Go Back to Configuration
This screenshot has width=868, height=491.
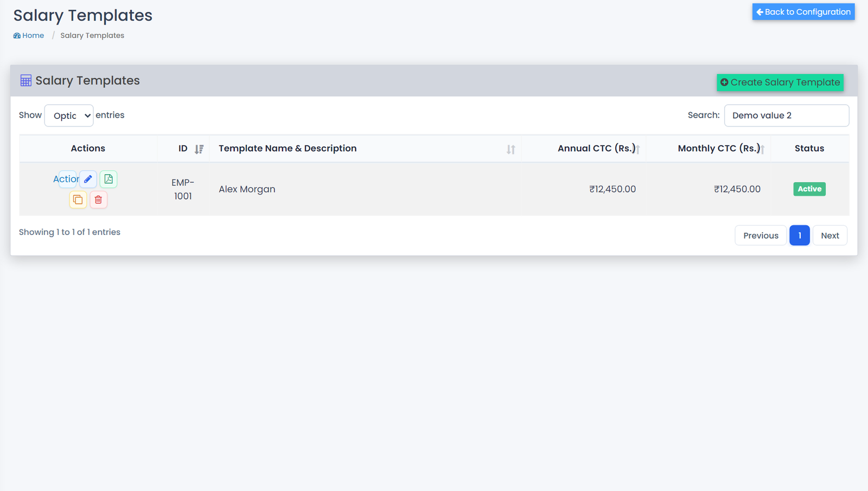[x=803, y=12]
